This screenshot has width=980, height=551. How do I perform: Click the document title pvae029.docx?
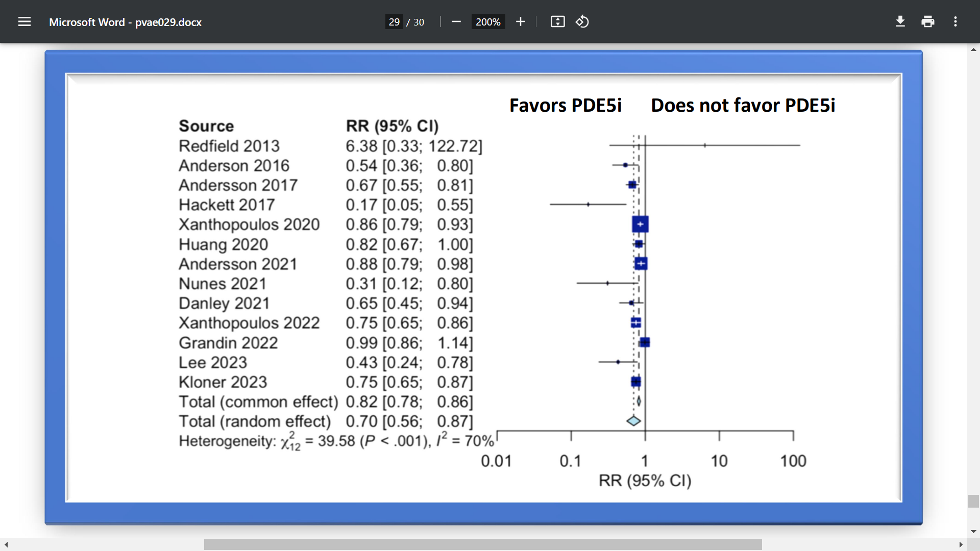click(x=125, y=22)
